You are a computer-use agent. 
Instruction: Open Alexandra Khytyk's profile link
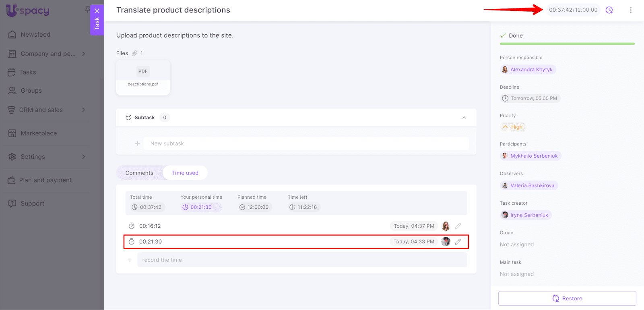point(531,70)
